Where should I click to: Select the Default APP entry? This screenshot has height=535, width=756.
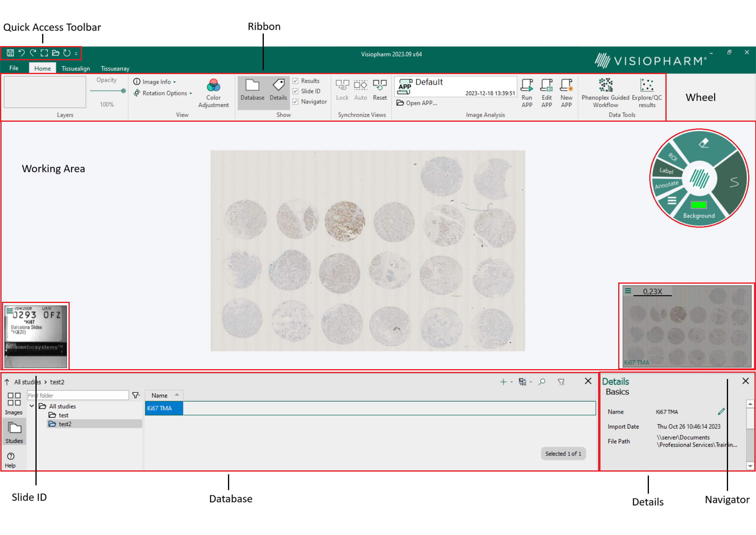456,87
